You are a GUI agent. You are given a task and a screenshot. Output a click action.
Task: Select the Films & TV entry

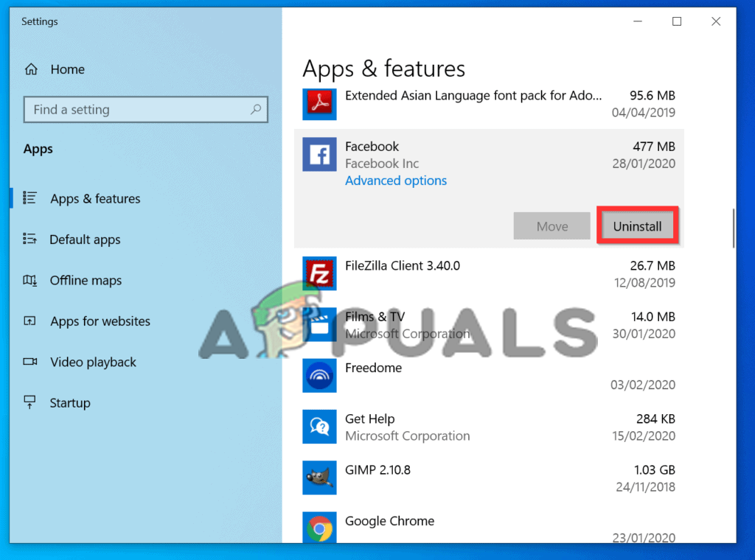coord(489,325)
